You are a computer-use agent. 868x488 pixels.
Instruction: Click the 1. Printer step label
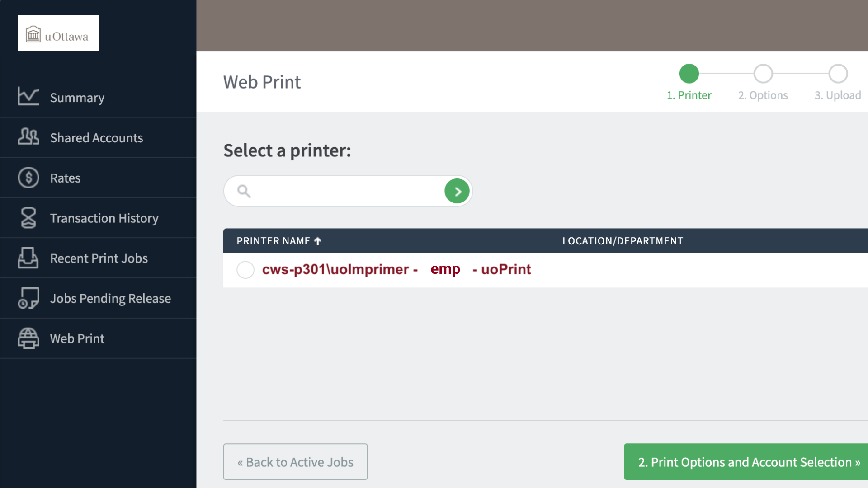pos(689,95)
